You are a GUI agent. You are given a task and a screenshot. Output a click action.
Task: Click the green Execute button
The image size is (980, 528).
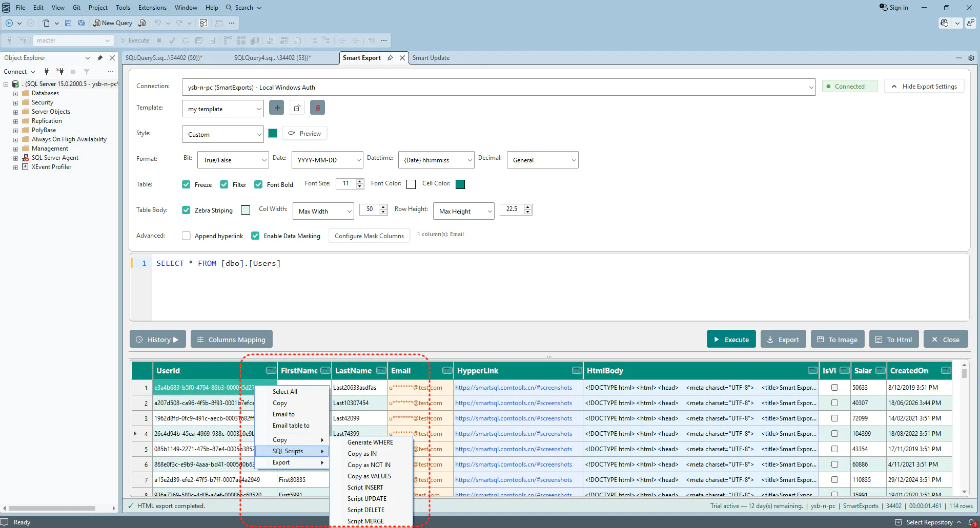(x=731, y=339)
